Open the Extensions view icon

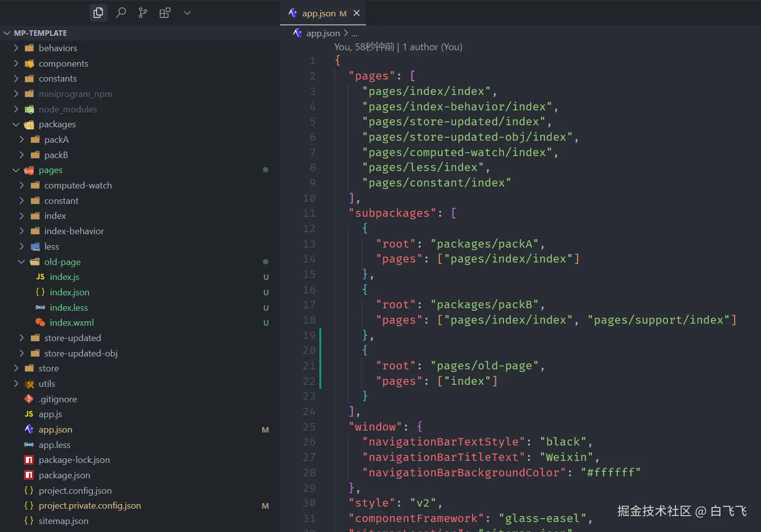pyautogui.click(x=165, y=13)
